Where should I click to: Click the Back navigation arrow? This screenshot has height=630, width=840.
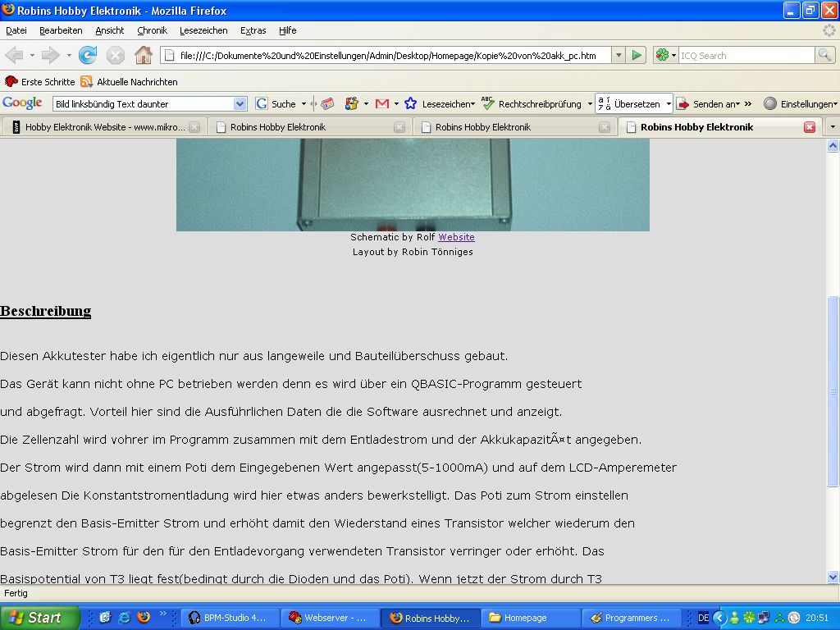point(15,55)
